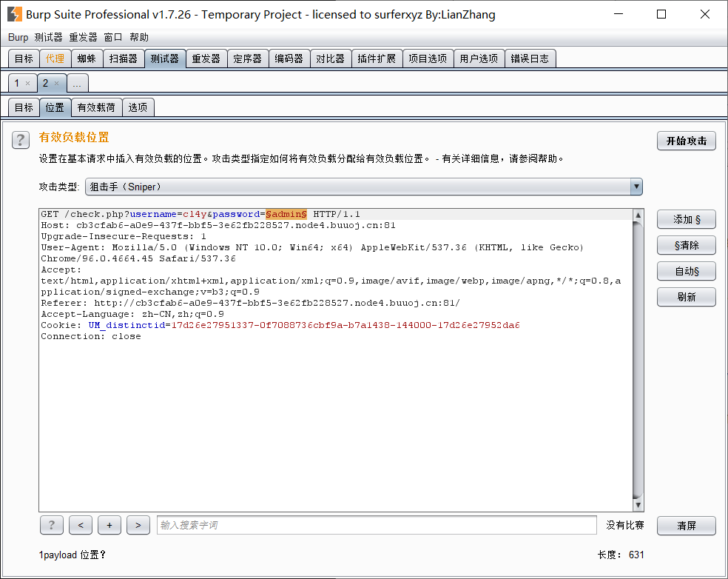
Task: Click the 1payload 位置 status text
Action: coord(72,555)
